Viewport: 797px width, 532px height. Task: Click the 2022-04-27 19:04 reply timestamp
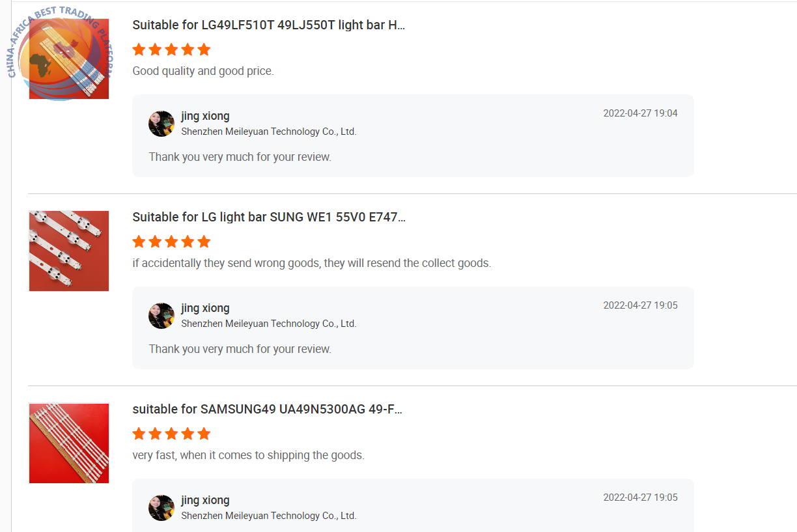click(640, 113)
